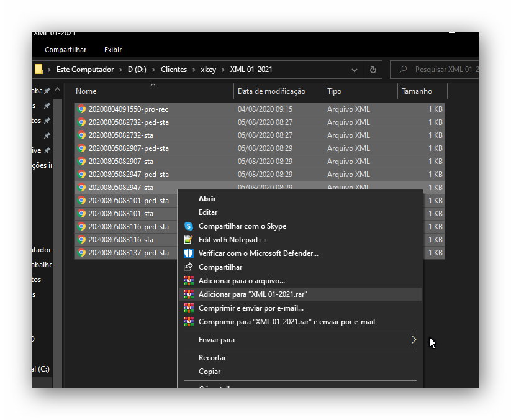Expand chevron before 'Clientes' in breadcrumb
The image size is (511, 420).
click(153, 70)
